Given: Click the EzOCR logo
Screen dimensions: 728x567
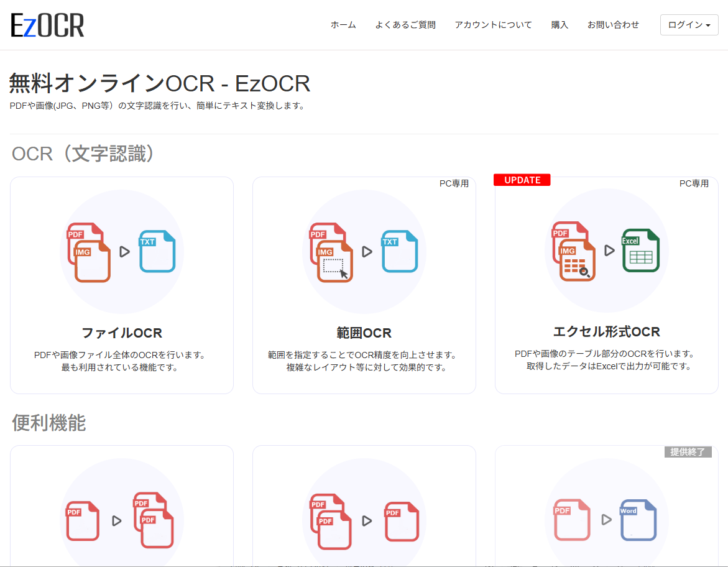Looking at the screenshot, I should [x=47, y=25].
